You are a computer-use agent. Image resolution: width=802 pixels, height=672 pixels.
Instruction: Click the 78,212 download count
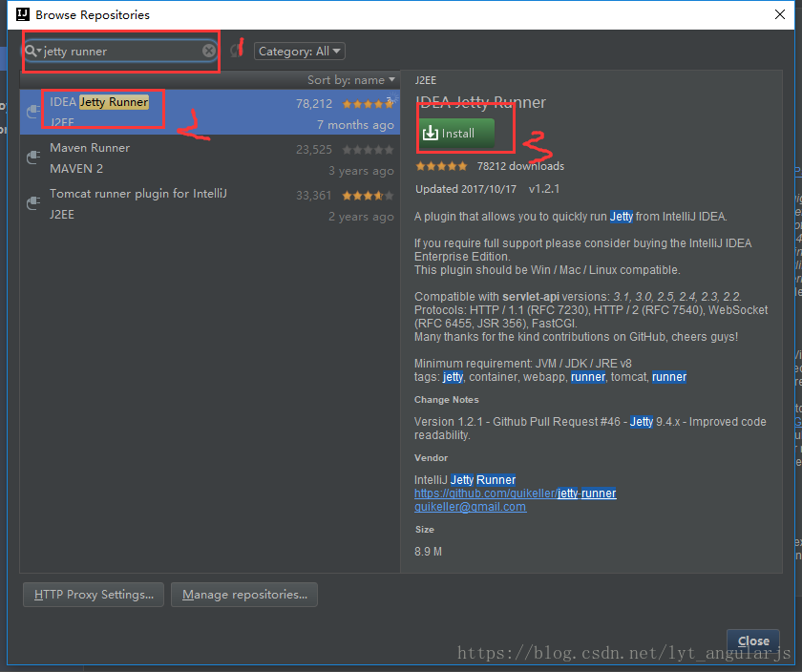tap(314, 104)
